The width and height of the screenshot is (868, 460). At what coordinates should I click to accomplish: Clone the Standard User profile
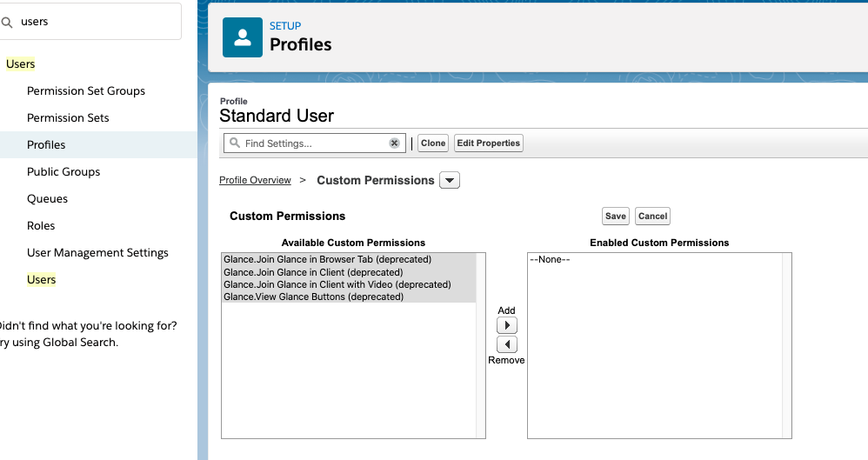coord(433,143)
